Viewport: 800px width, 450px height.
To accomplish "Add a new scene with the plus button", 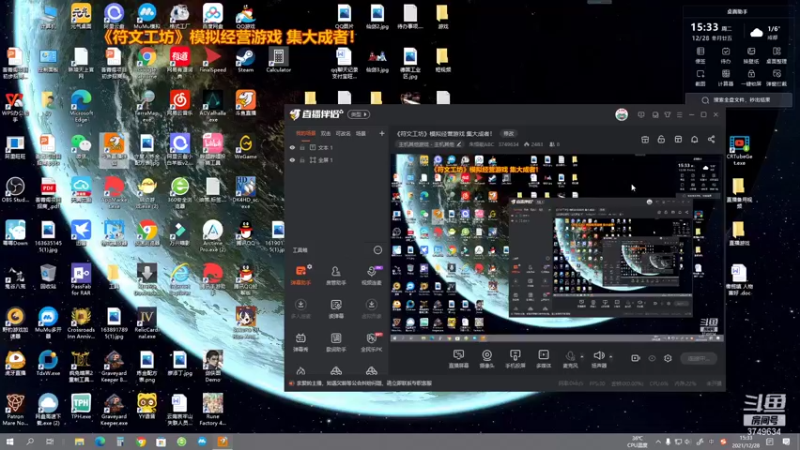I will click(382, 134).
